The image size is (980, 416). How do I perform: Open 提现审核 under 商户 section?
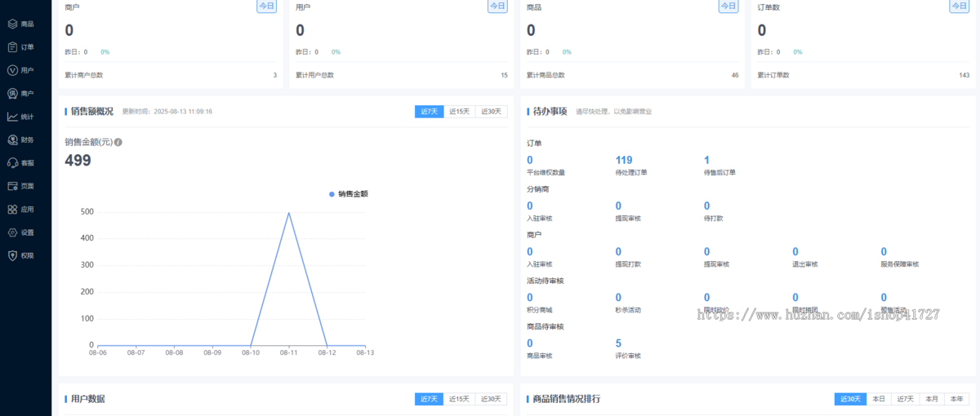(x=716, y=257)
